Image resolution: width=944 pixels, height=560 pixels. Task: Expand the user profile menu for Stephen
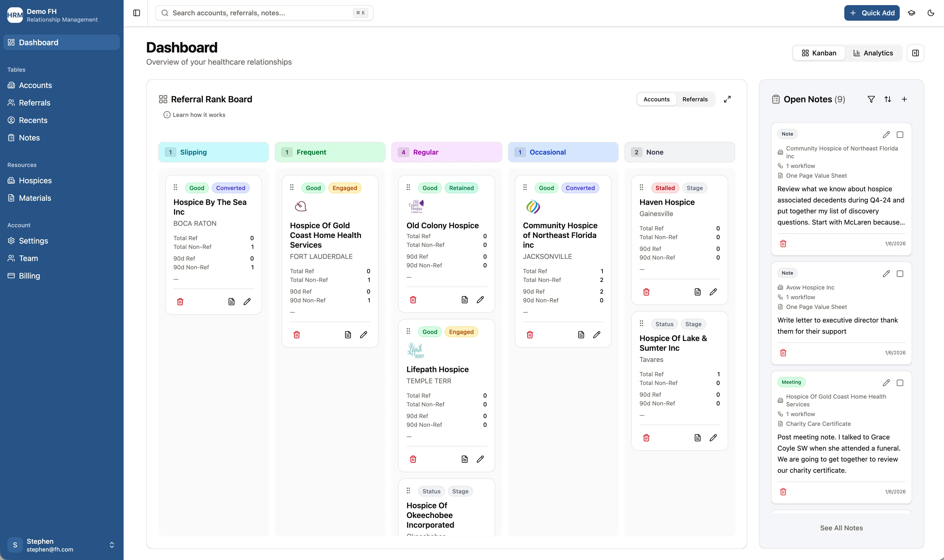(112, 544)
